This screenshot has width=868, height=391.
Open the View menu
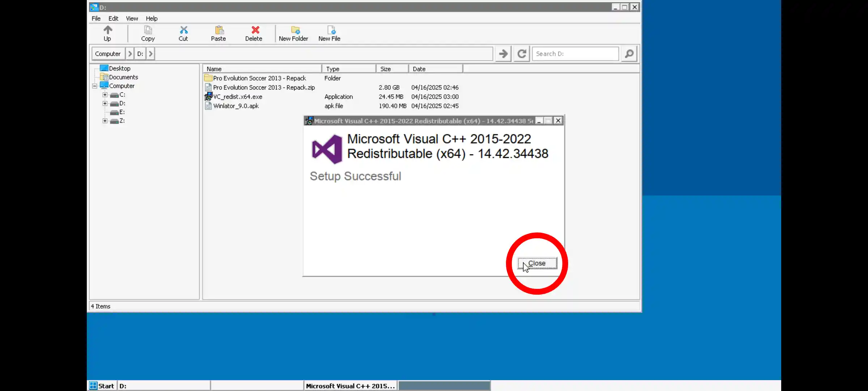click(132, 18)
